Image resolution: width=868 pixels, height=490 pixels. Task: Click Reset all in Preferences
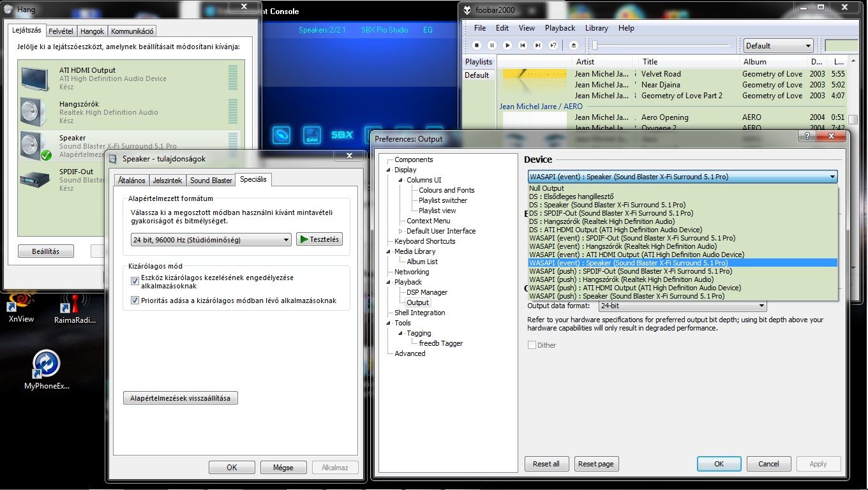(x=546, y=464)
